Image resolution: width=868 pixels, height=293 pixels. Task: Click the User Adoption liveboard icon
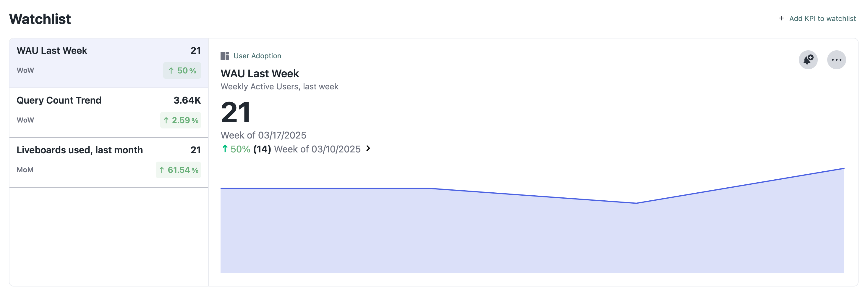pyautogui.click(x=225, y=56)
